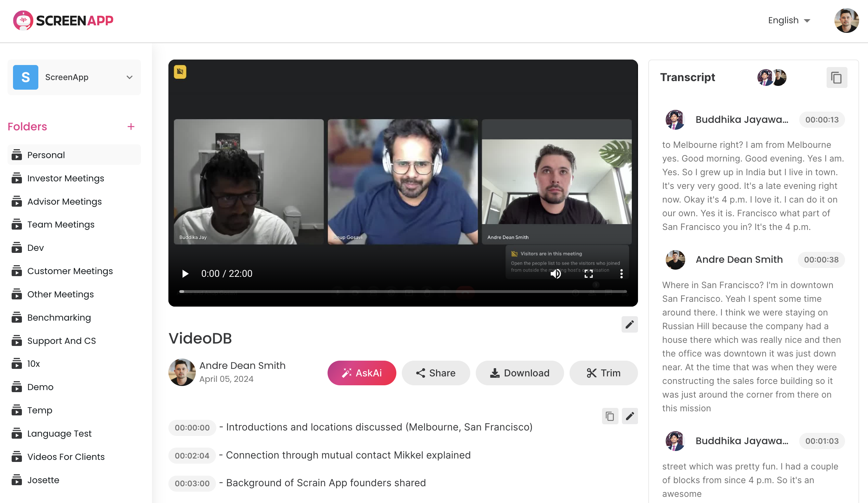Screen dimensions: 868x503
Task: Click the edit pencil icon on VideoDB
Action: tap(630, 324)
